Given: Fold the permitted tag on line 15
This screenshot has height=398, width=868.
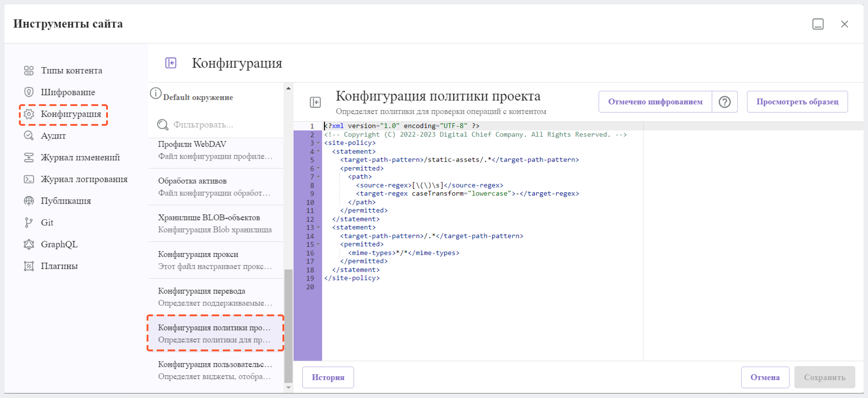Looking at the screenshot, I should (x=318, y=245).
